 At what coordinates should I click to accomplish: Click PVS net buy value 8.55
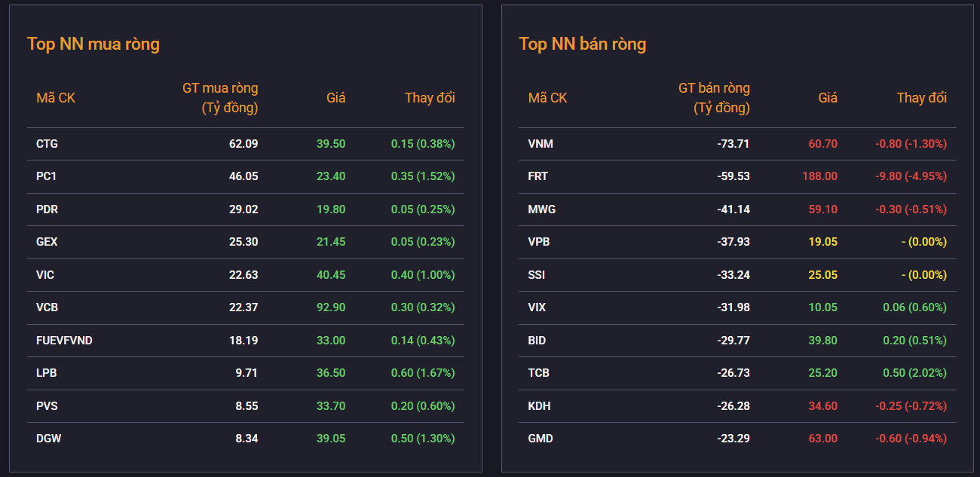247,406
